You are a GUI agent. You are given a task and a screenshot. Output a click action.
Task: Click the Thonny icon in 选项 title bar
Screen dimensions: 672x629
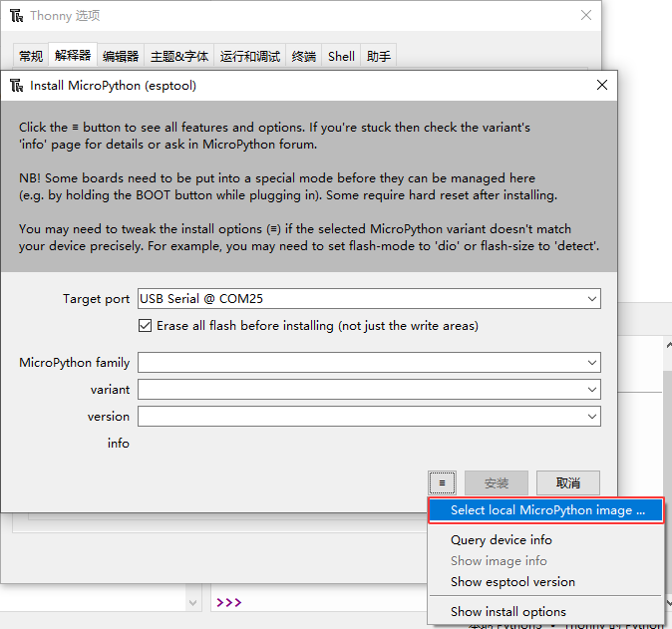pos(16,15)
